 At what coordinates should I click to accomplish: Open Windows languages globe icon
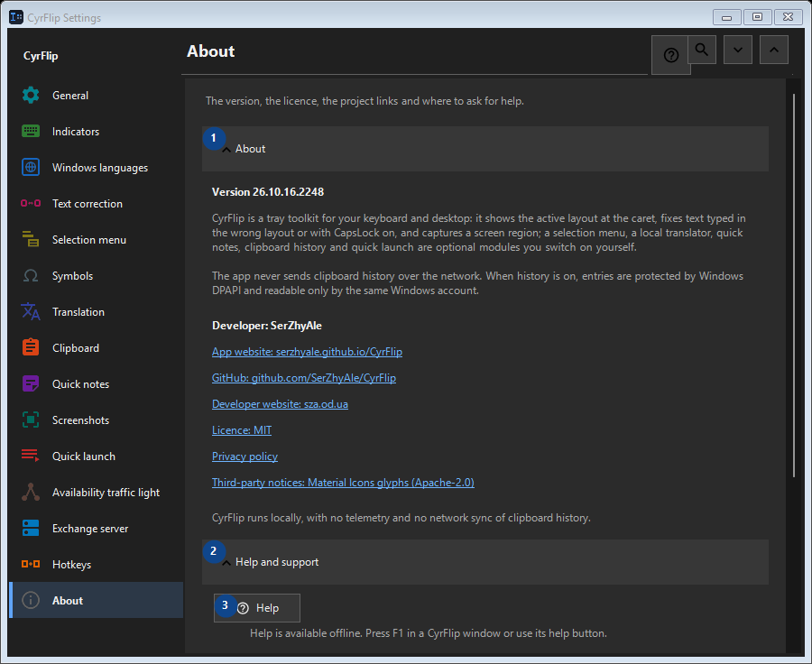click(x=31, y=167)
